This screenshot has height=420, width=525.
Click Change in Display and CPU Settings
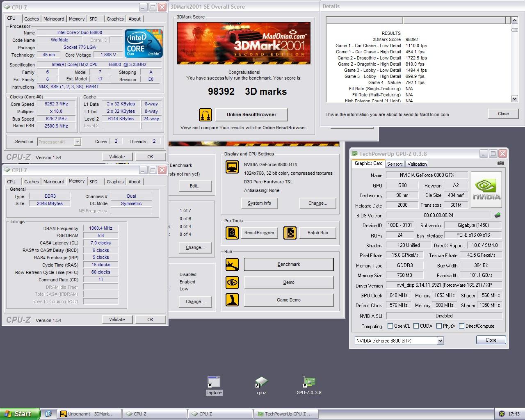pyautogui.click(x=318, y=203)
